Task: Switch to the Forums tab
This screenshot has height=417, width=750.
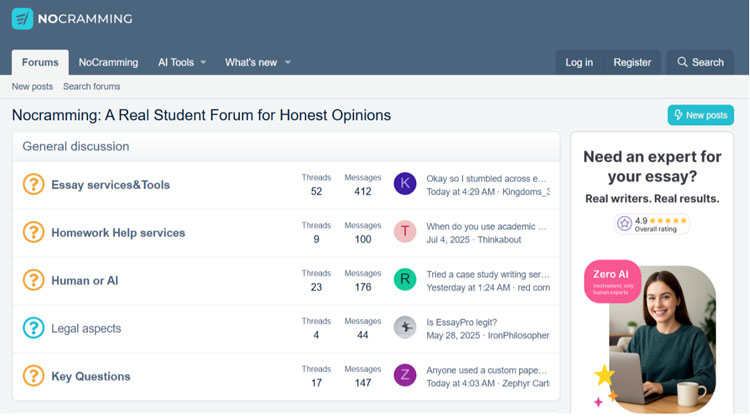Action: tap(40, 62)
